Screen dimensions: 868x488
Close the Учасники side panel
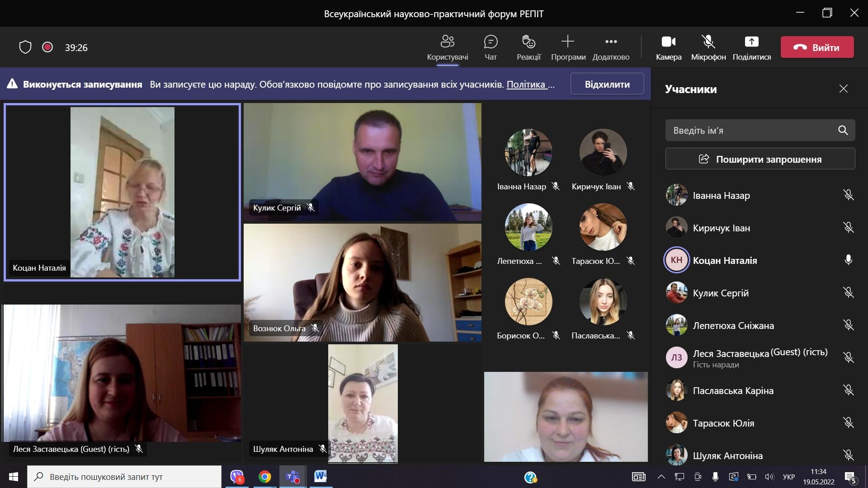(843, 89)
